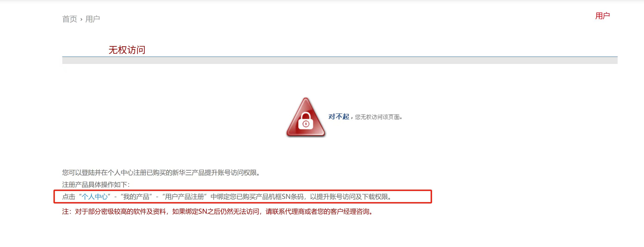Image resolution: width=644 pixels, height=247 pixels.
Task: Click the quoted 我的产品 text
Action: pyautogui.click(x=136, y=197)
